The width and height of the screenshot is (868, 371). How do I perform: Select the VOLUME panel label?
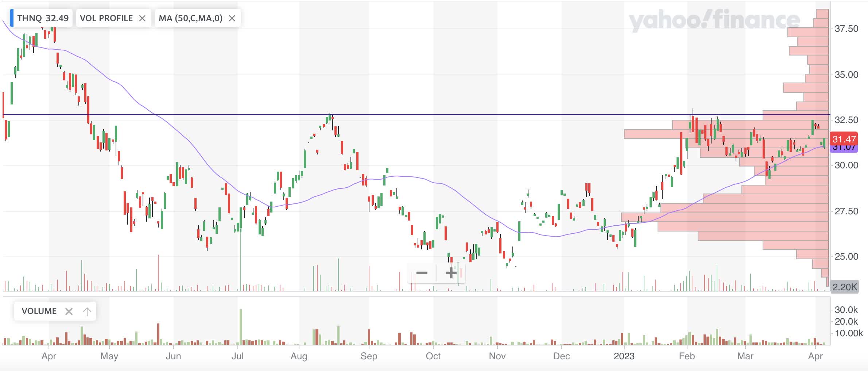coord(39,311)
